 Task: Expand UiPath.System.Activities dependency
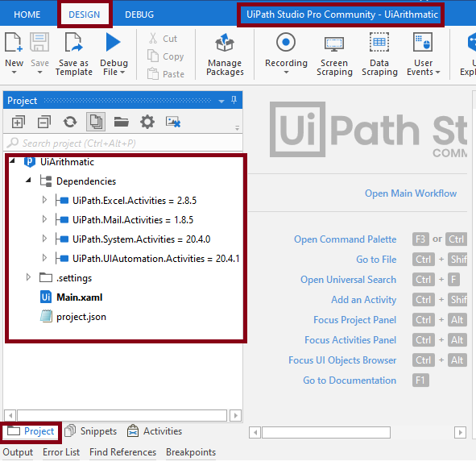click(44, 239)
